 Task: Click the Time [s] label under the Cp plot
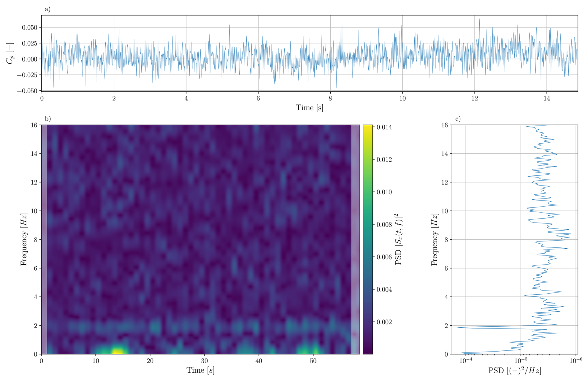tap(309, 108)
